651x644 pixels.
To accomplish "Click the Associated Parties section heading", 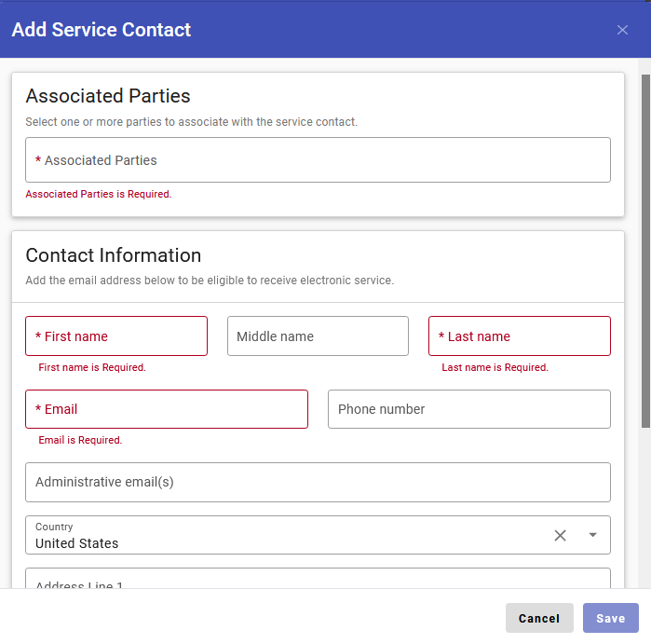I will [108, 96].
